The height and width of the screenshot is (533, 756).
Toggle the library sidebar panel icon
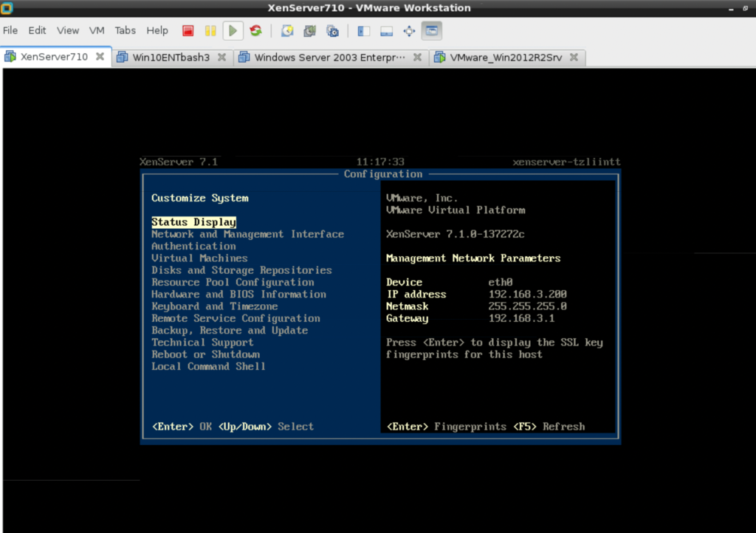point(363,31)
